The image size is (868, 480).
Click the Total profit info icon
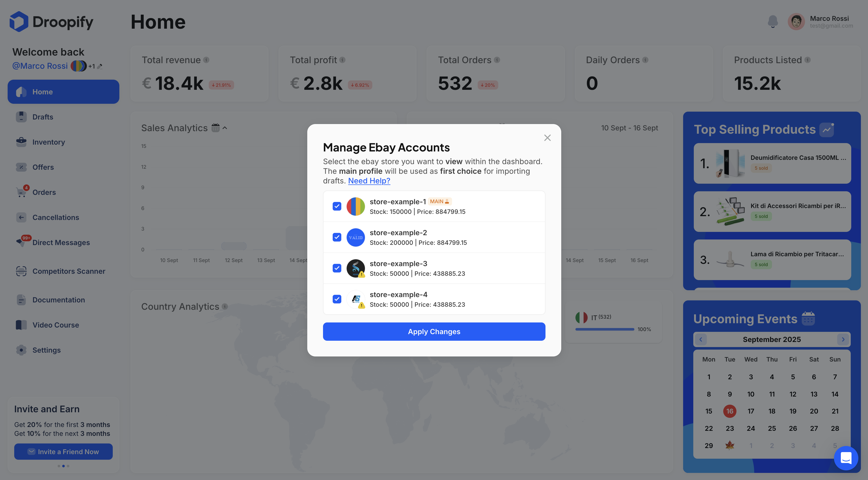(342, 60)
